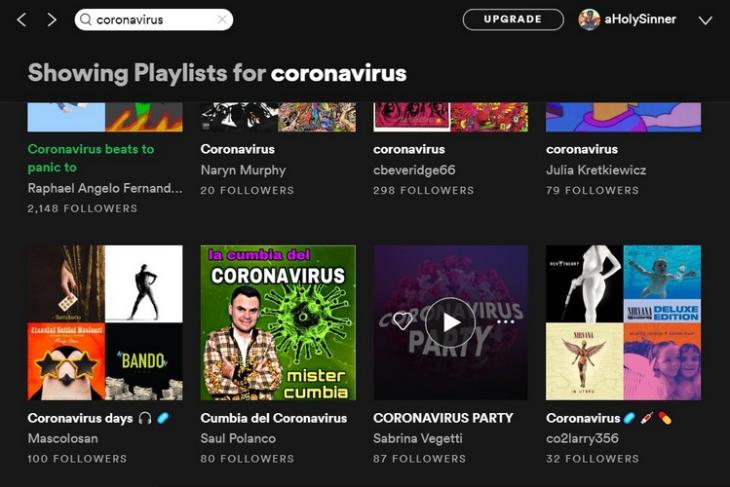Click the 79 FOLLOWERS text
This screenshot has height=487, width=730.
coord(592,190)
